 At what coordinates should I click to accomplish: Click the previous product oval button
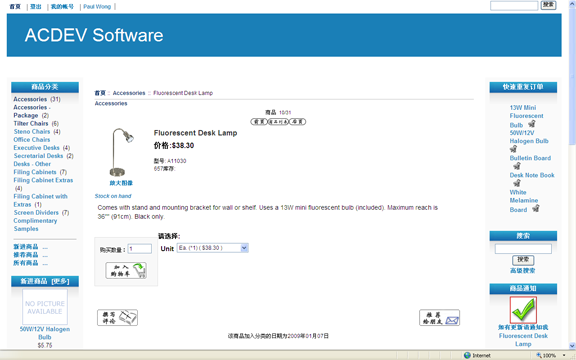coord(259,122)
